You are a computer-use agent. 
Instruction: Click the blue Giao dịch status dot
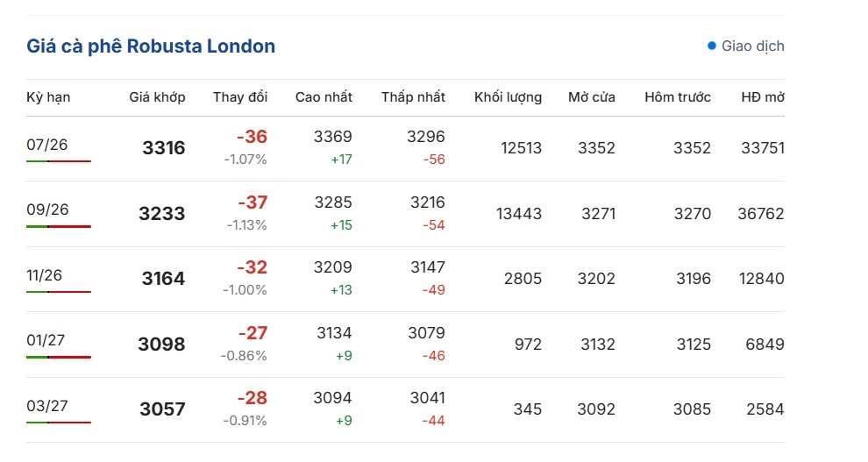(712, 46)
